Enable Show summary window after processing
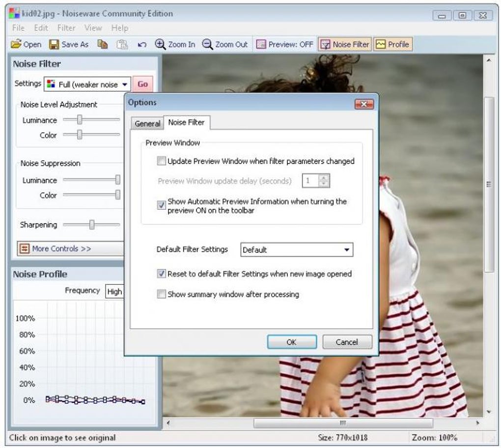 click(x=162, y=294)
